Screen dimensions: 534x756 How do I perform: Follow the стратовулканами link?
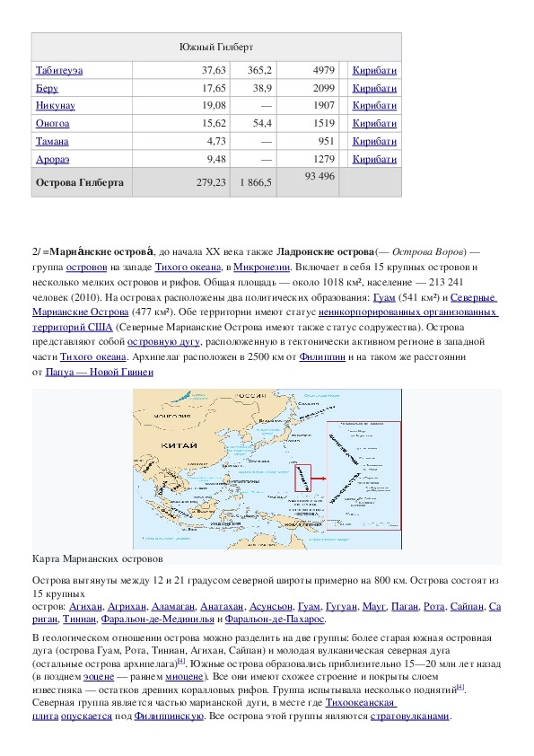(409, 716)
